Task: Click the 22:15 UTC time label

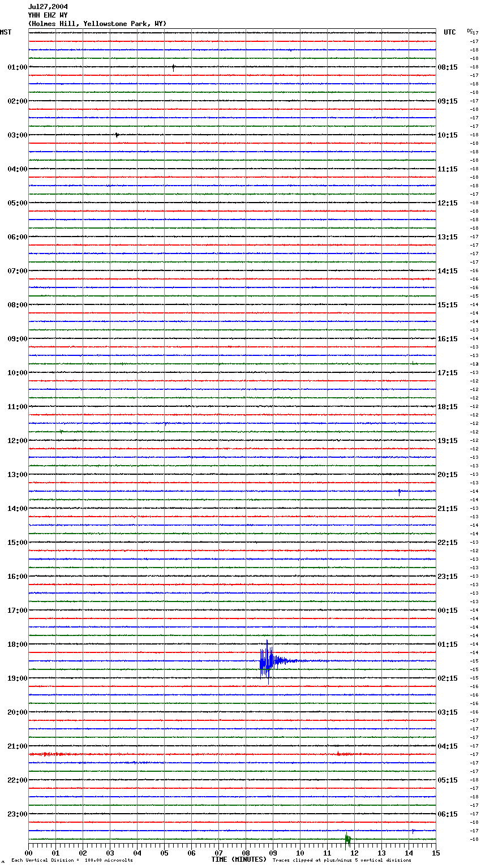Action: coord(448,543)
